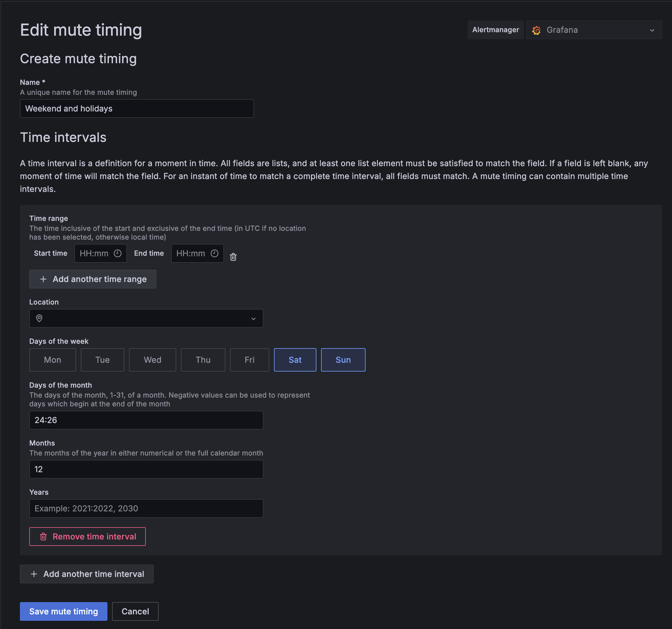Click Add another time interval
The width and height of the screenshot is (672, 629).
pyautogui.click(x=87, y=574)
